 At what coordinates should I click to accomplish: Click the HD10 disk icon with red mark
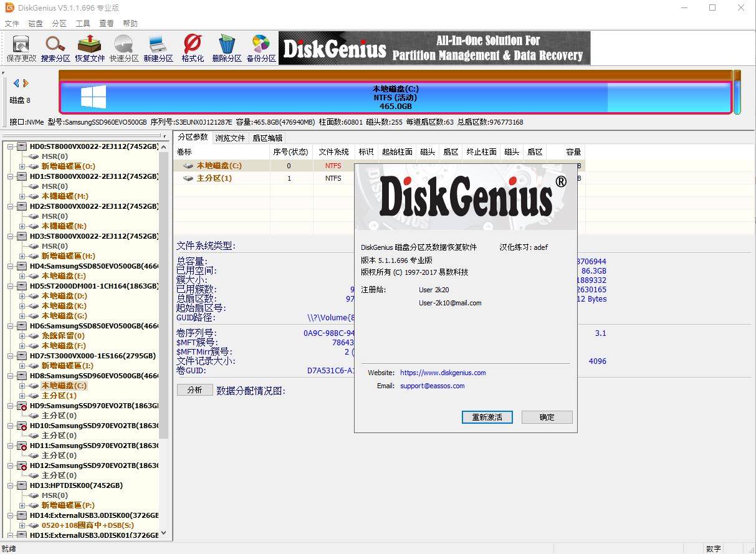pos(22,426)
